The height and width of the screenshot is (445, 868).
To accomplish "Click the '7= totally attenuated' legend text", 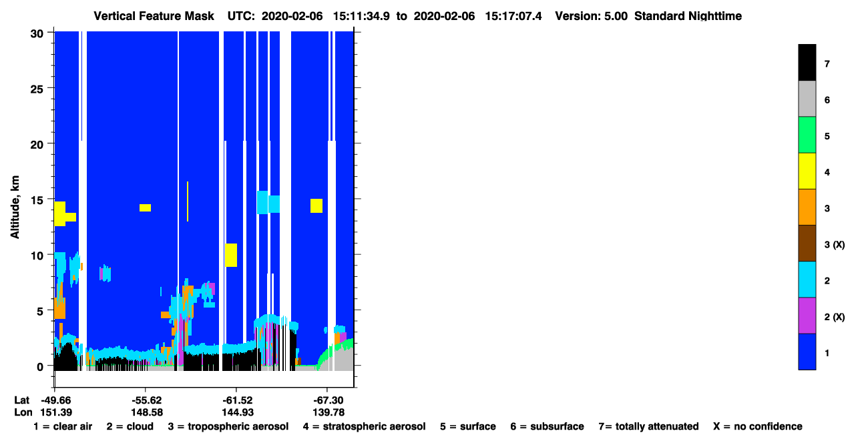I will click(649, 426).
